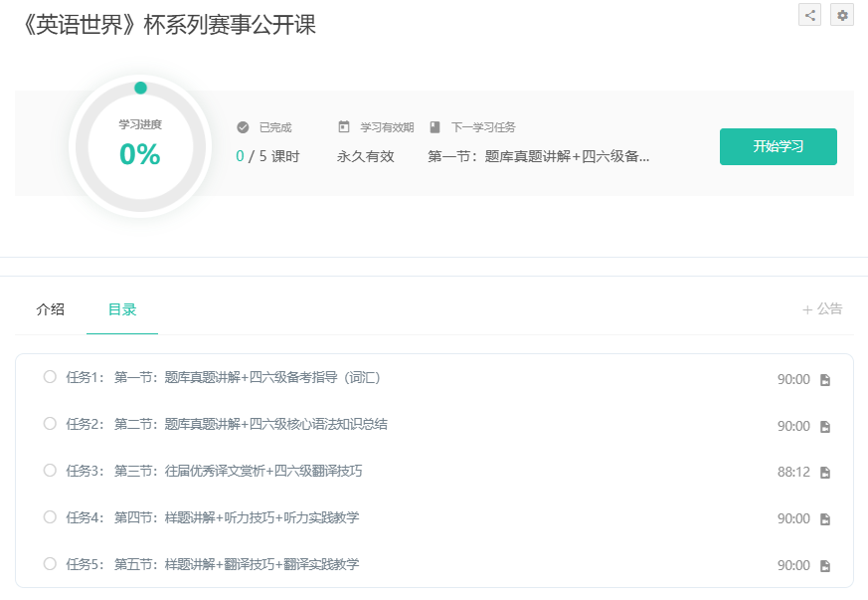Toggle completion circle for 任务3
The image size is (868, 600).
[x=50, y=471]
